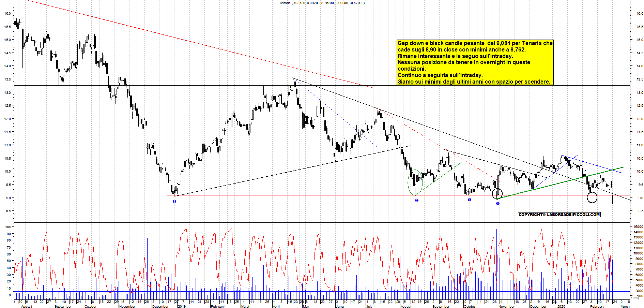Click 16.0 on the right-hand price scale
This screenshot has height=308, width=644.
pyautogui.click(x=640, y=13)
